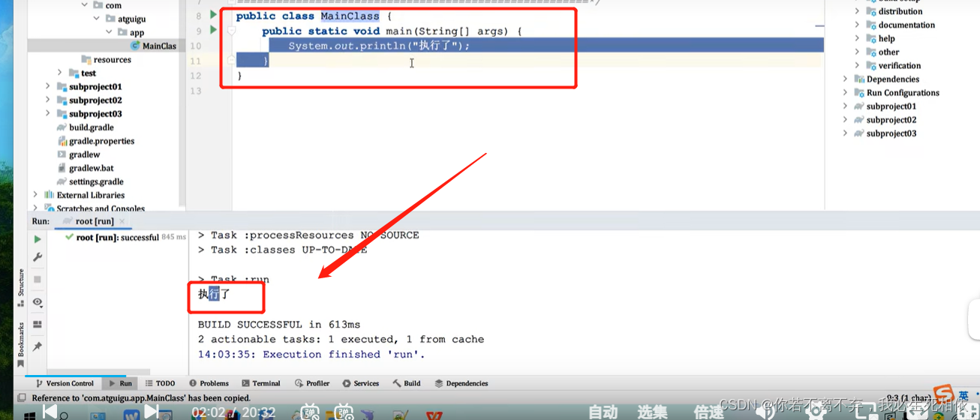Open the Version Control tool window

click(64, 383)
